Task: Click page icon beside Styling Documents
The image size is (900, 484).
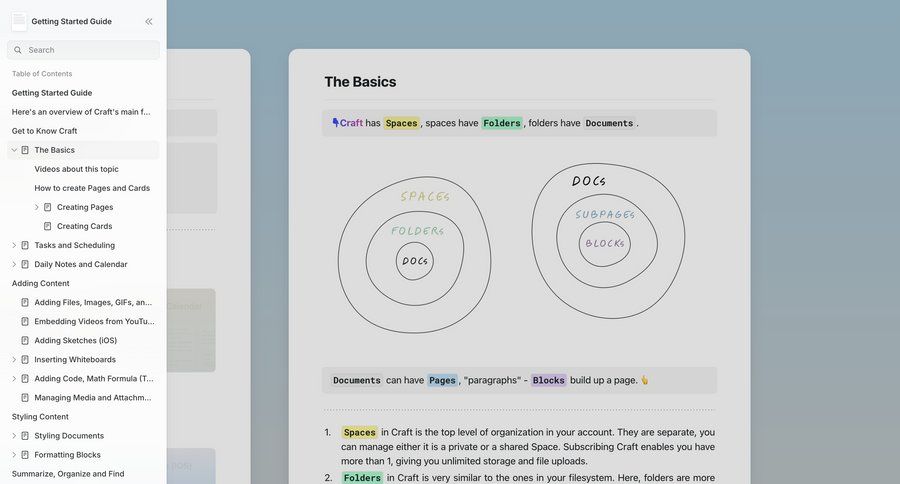Action: (x=25, y=436)
